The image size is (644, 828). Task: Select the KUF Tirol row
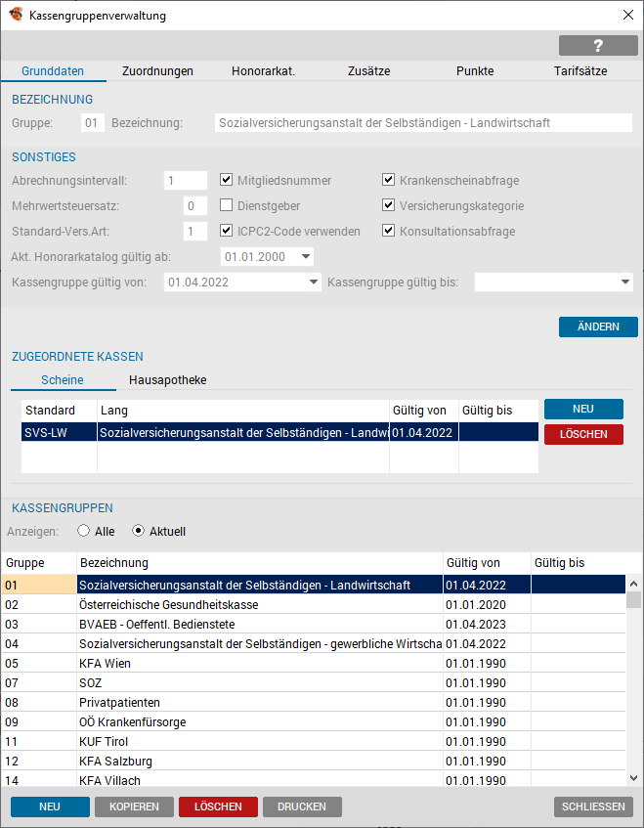[x=314, y=741]
